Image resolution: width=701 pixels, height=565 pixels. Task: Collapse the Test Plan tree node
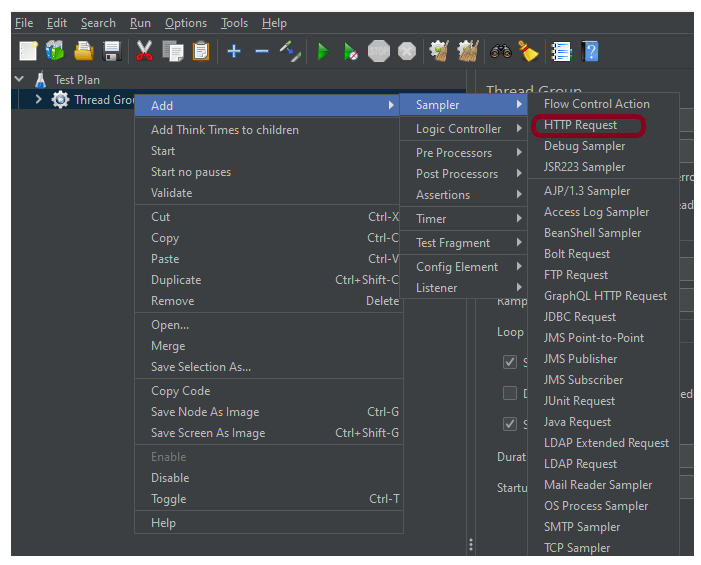pyautogui.click(x=20, y=79)
